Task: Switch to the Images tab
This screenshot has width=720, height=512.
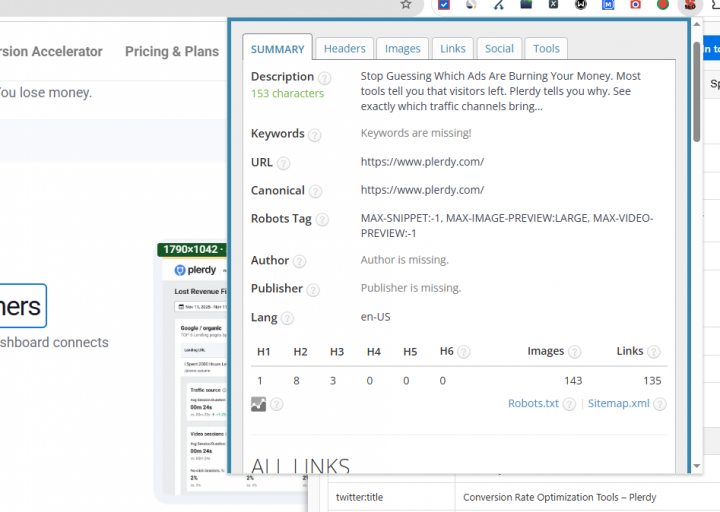Action: click(x=403, y=49)
